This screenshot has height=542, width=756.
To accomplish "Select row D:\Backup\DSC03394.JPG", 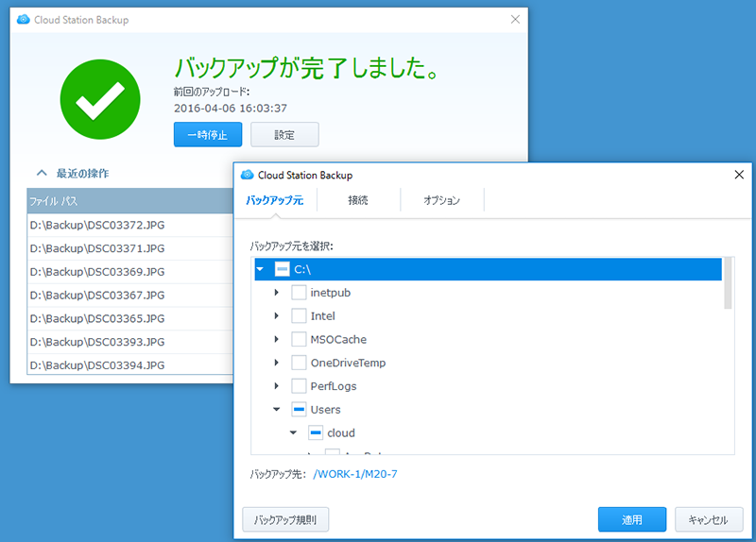I will click(x=130, y=364).
